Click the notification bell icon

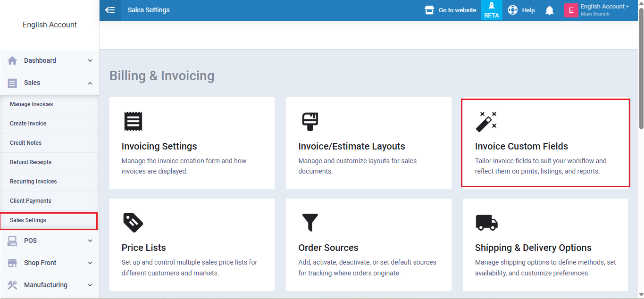coord(549,10)
